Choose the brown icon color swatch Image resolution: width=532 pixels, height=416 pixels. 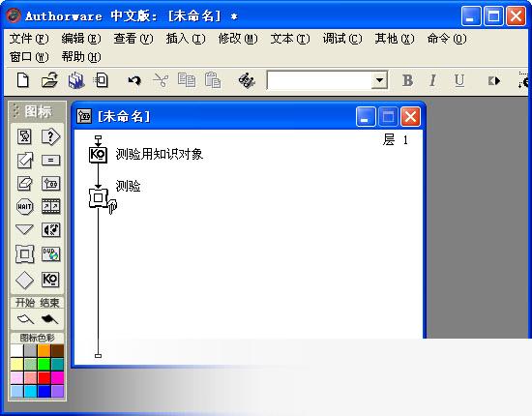[57, 351]
